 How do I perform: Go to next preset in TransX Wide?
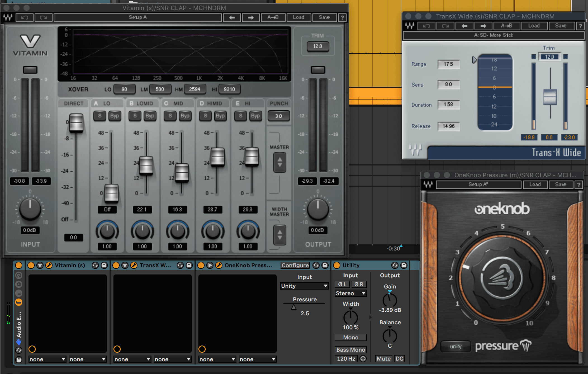pyautogui.click(x=483, y=26)
